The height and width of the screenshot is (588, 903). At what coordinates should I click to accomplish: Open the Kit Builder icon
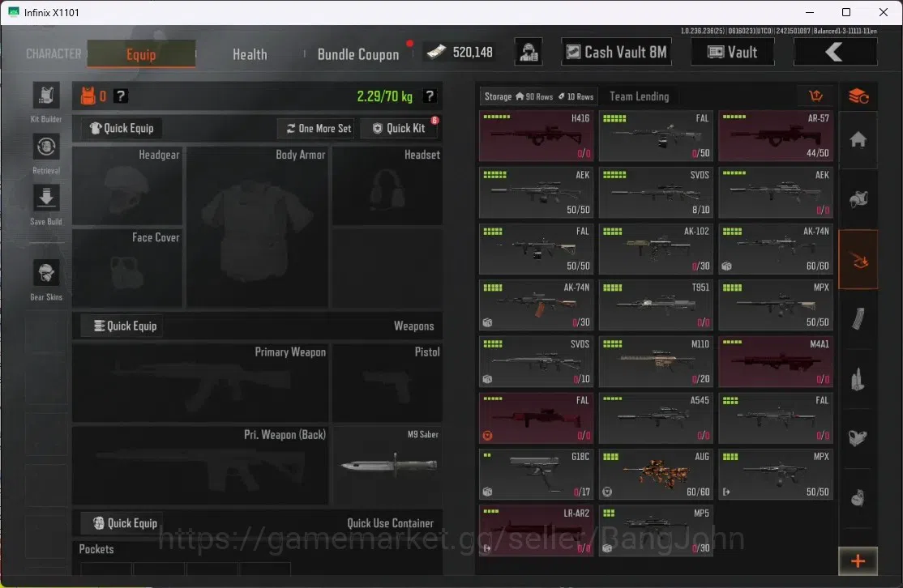(46, 96)
